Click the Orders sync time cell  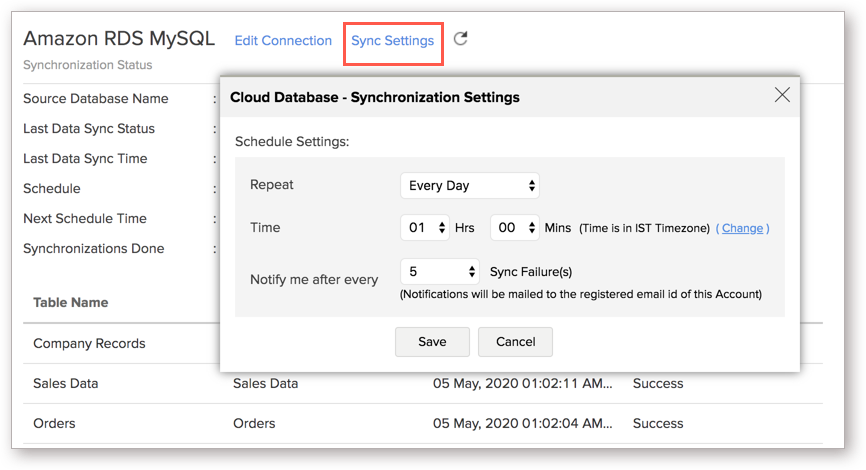coord(522,424)
